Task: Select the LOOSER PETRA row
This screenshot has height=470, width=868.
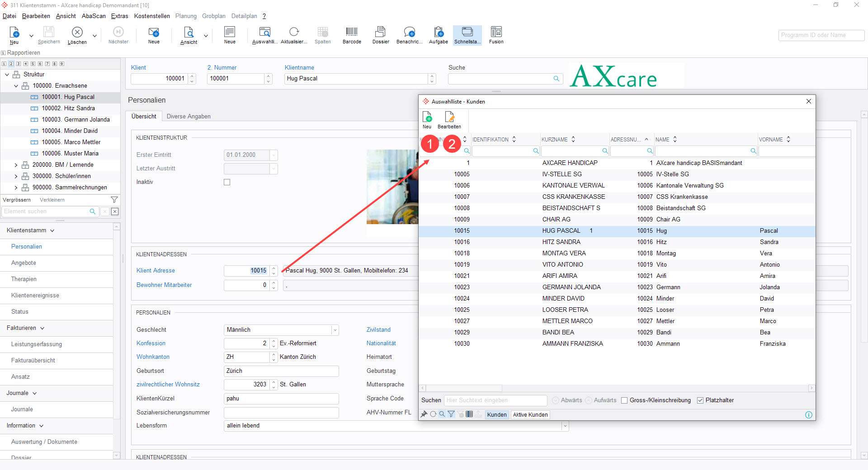Action: coord(617,310)
